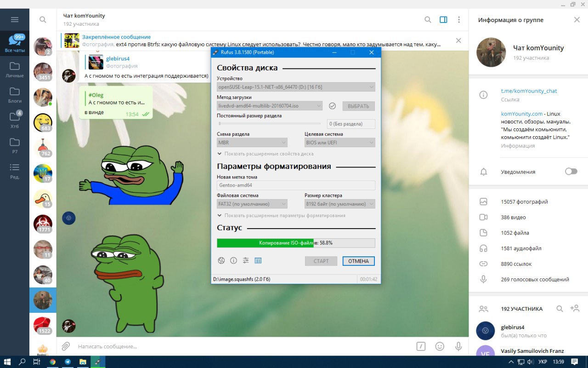Screen dimensions: 588x368
Task: Click the #Oleg quoted reply
Action: click(116, 99)
